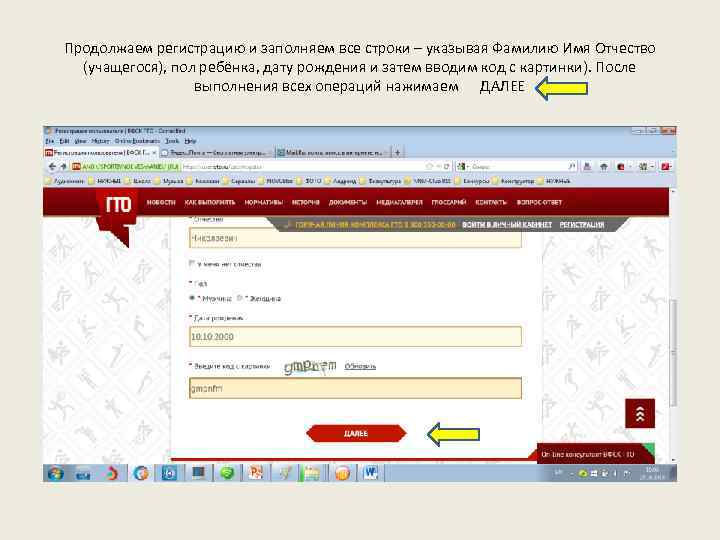Open the ВОПРОС-ОТВЕТ menu item

point(539,202)
